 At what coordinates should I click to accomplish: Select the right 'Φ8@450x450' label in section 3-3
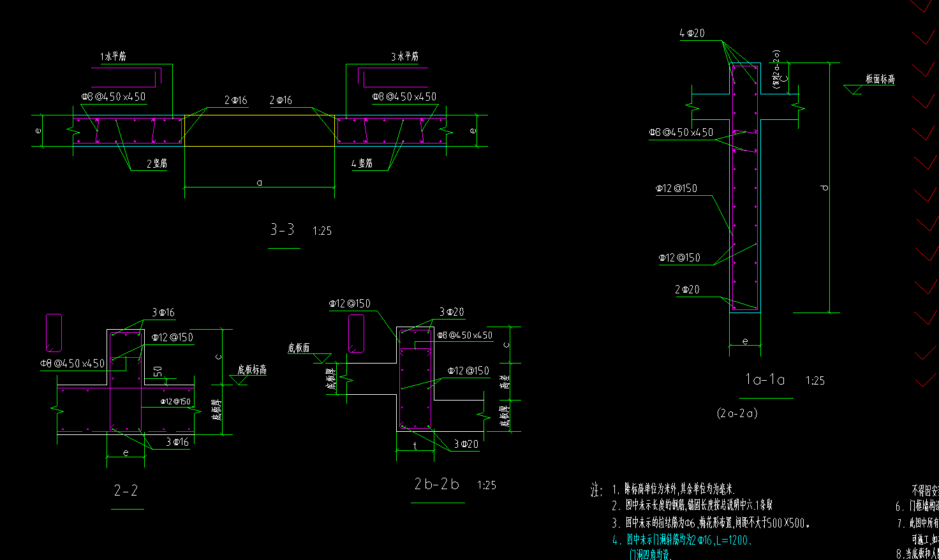pos(404,97)
